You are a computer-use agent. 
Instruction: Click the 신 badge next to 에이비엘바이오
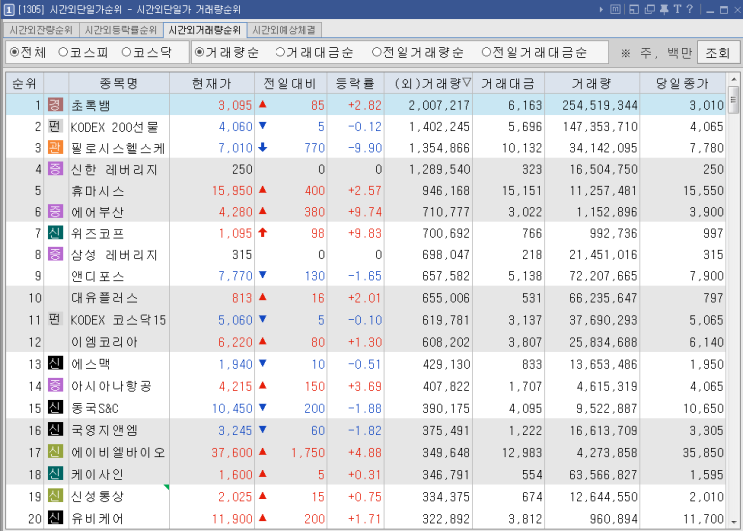point(55,452)
